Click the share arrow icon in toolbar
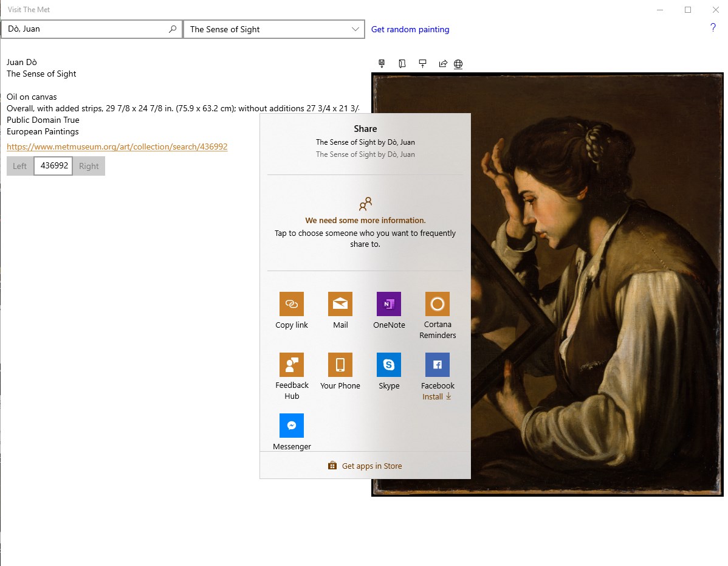The image size is (728, 566). (x=443, y=64)
